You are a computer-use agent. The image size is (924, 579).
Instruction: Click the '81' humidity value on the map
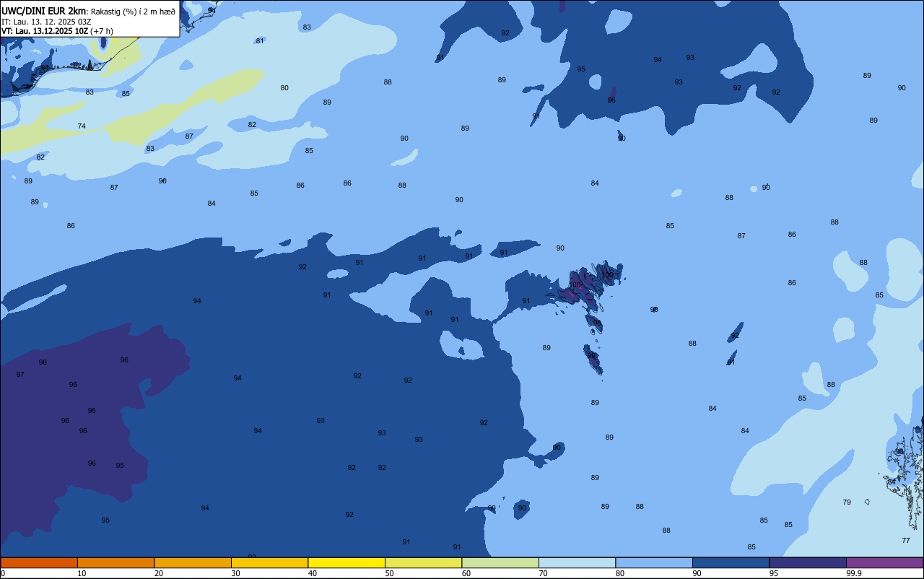click(260, 41)
